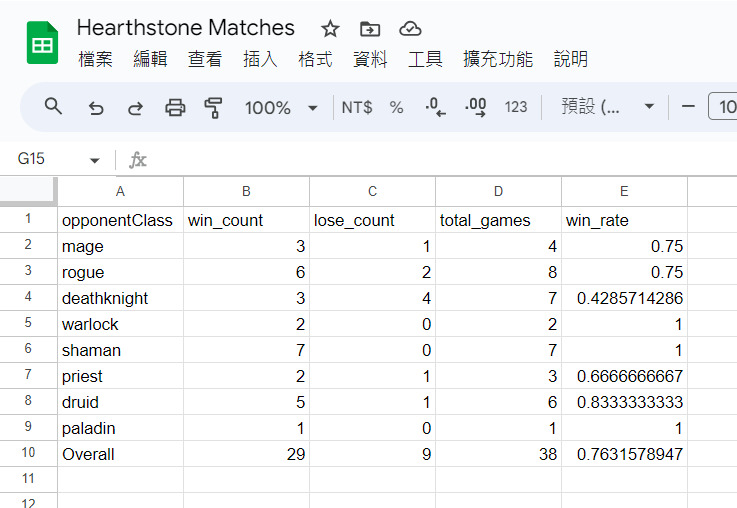Click the Google Sheets home logo
The height and width of the screenshot is (508, 737).
(x=43, y=43)
